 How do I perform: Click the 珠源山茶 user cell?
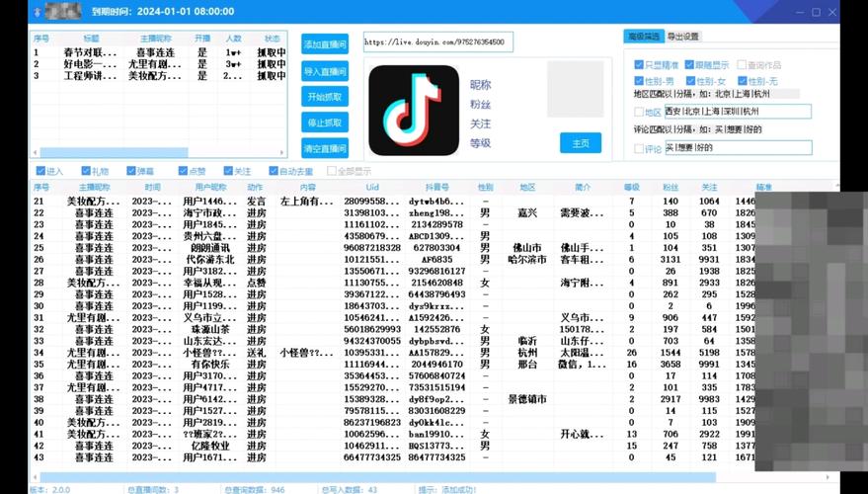click(210, 329)
